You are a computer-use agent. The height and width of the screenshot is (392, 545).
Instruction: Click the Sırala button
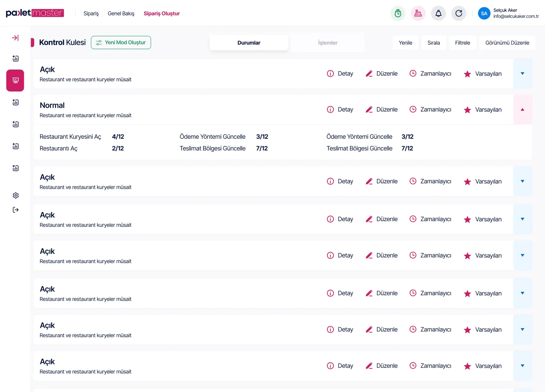pos(434,43)
